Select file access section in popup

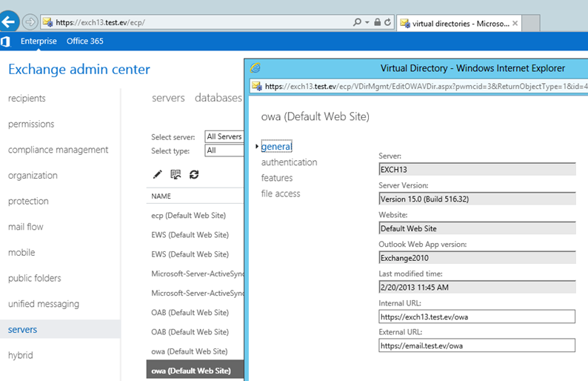click(x=281, y=193)
